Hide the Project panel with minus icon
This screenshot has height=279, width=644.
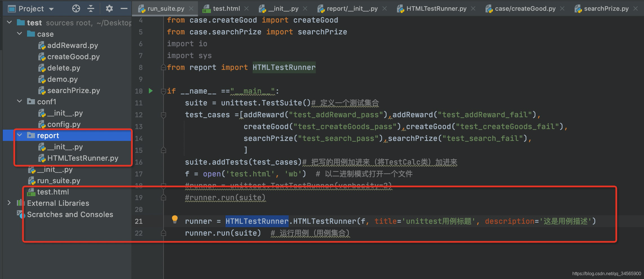[124, 8]
